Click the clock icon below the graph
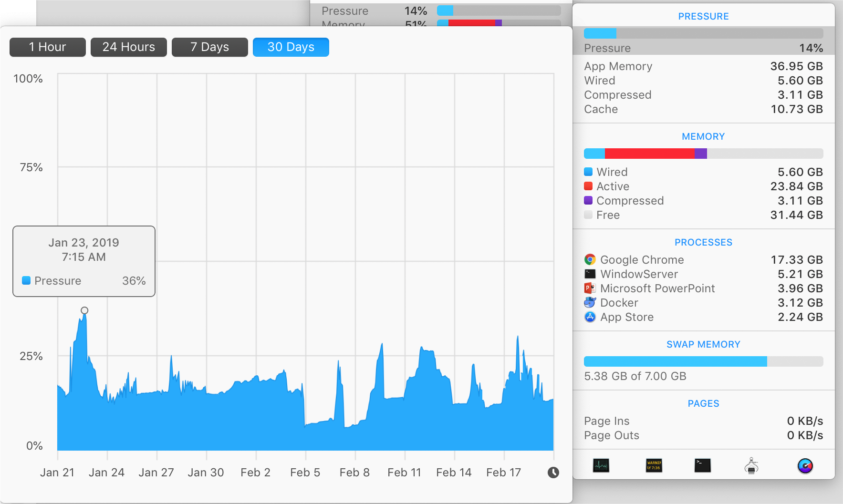 click(553, 473)
